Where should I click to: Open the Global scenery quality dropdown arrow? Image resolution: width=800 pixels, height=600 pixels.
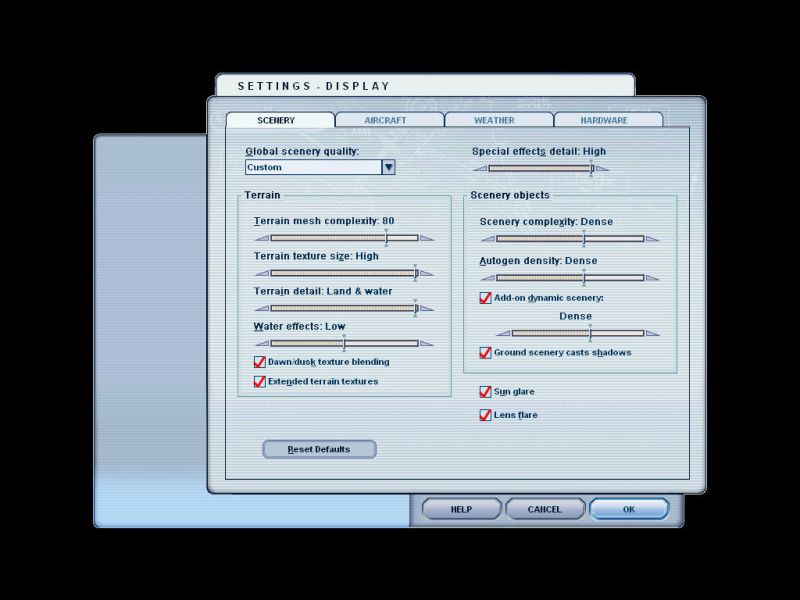coord(388,168)
